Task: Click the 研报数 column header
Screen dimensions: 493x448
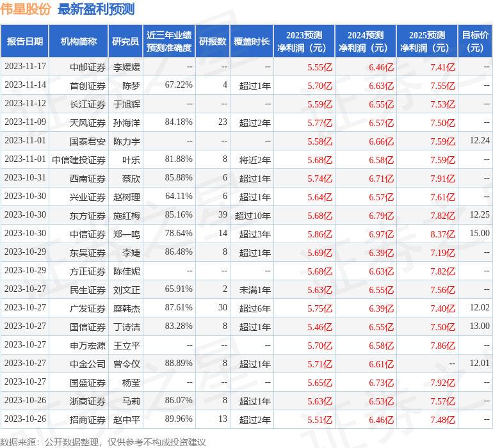Action: 213,41
